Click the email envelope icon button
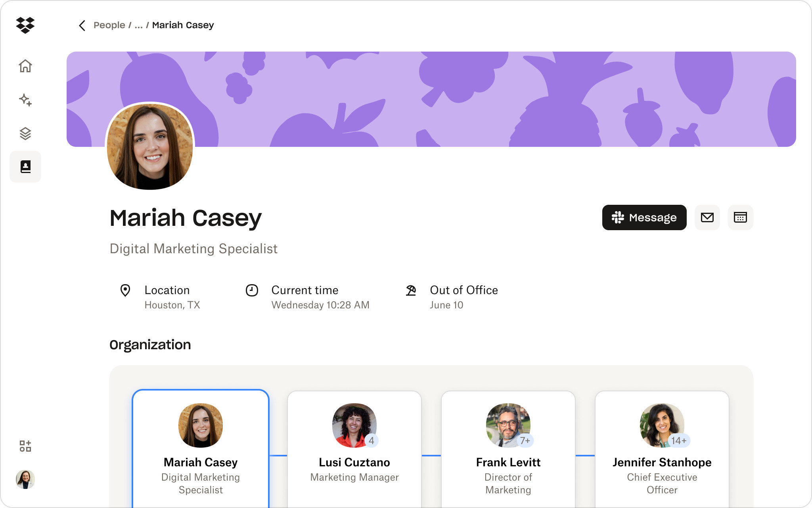Viewport: 812px width, 508px height. tap(707, 217)
